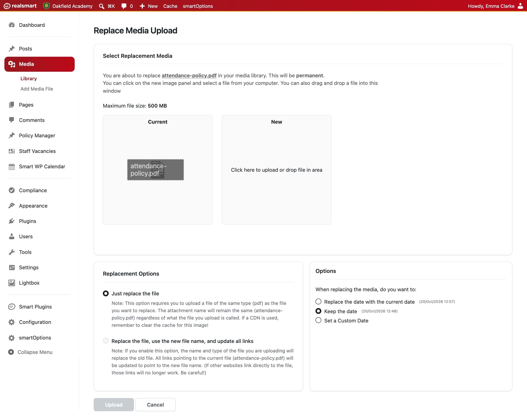
Task: Choose Set a Custom Date option
Action: click(318, 320)
